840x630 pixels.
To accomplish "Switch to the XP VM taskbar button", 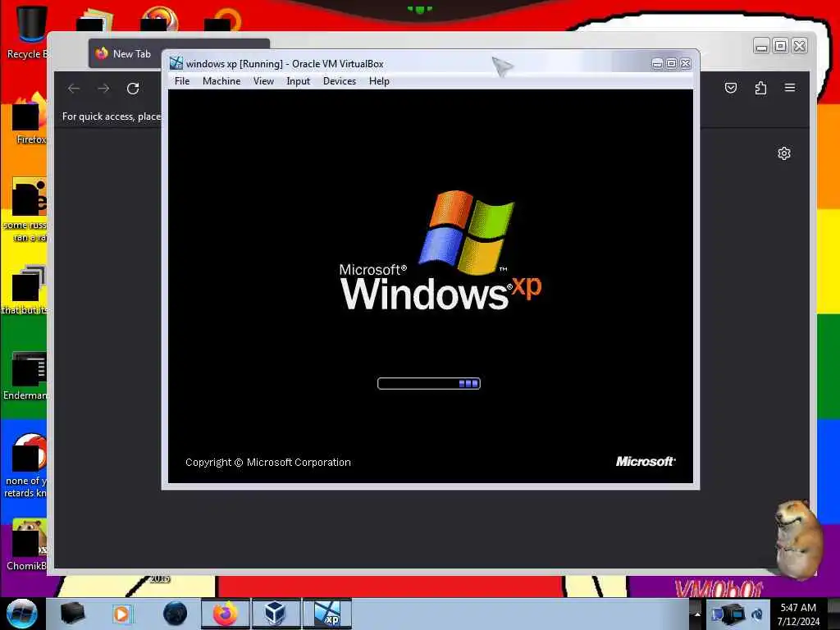I will click(326, 614).
